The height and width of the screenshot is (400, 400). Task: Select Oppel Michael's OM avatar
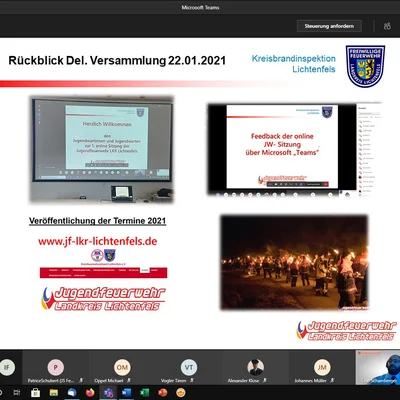pyautogui.click(x=122, y=367)
